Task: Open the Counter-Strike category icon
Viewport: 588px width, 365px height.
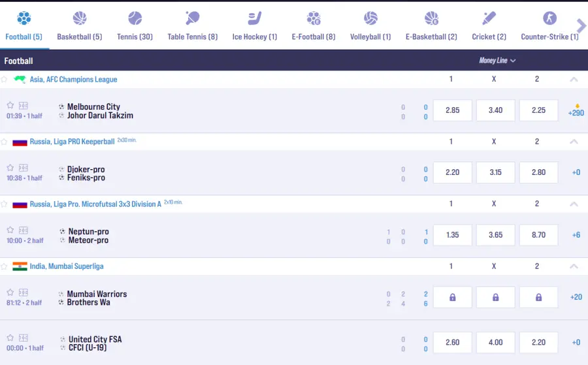Action: [x=549, y=18]
